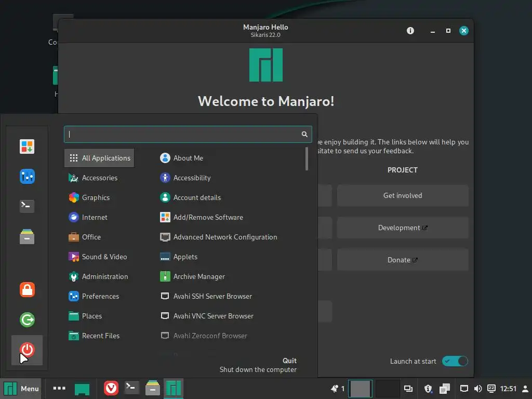Click the user applet icon on panel
532x399 pixels.
(525, 389)
